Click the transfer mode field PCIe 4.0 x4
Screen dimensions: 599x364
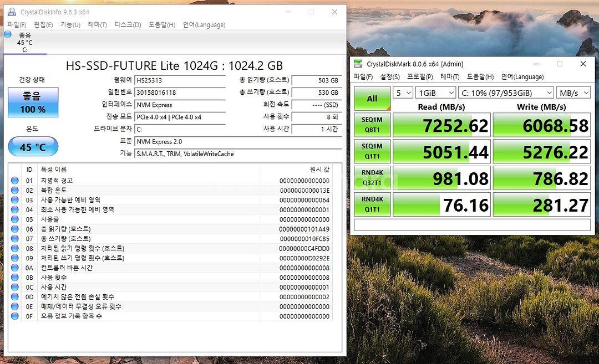pyautogui.click(x=180, y=117)
